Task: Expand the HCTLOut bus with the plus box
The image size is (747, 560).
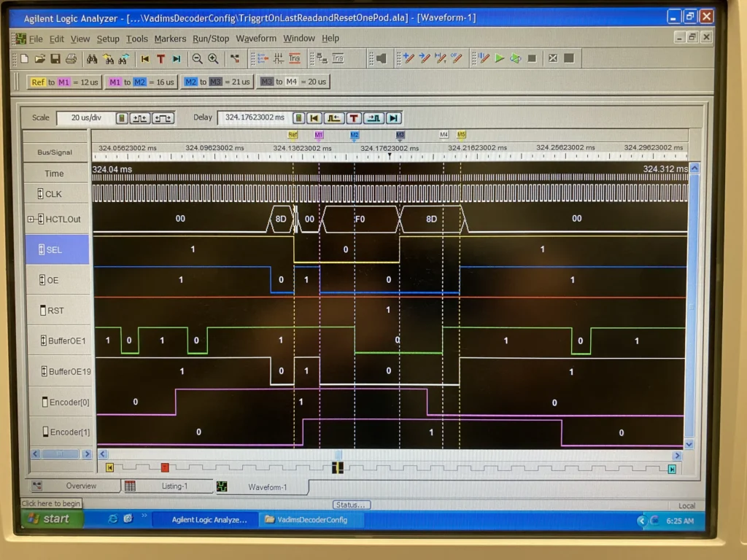Action: (x=31, y=219)
